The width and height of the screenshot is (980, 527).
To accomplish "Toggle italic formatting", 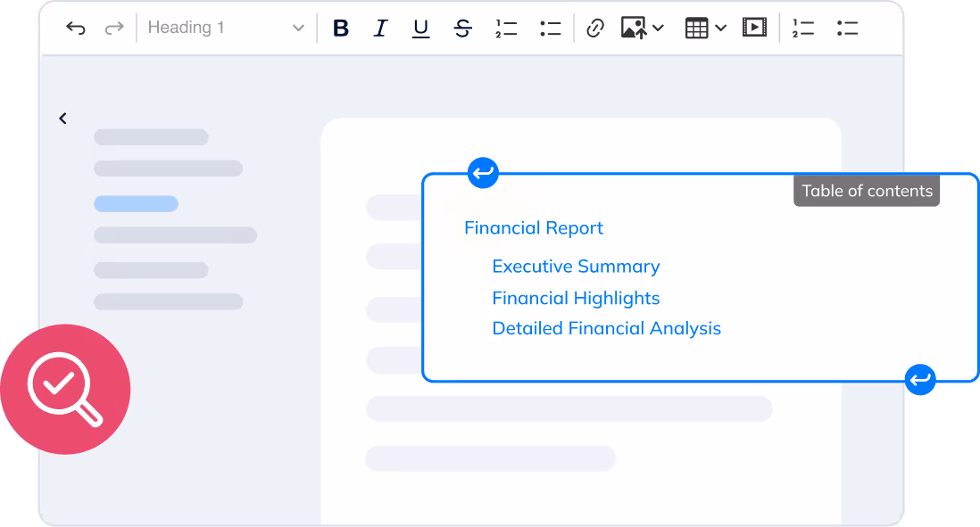I will [x=380, y=29].
